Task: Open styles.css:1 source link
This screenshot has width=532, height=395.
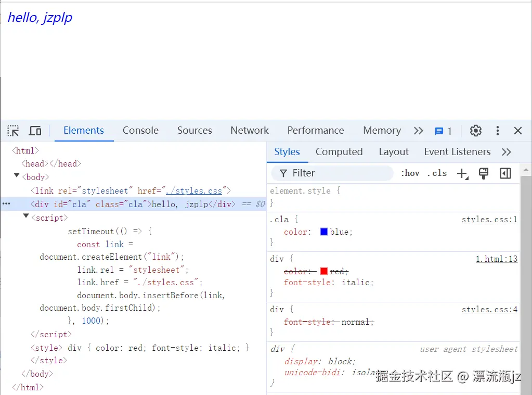Action: point(489,219)
